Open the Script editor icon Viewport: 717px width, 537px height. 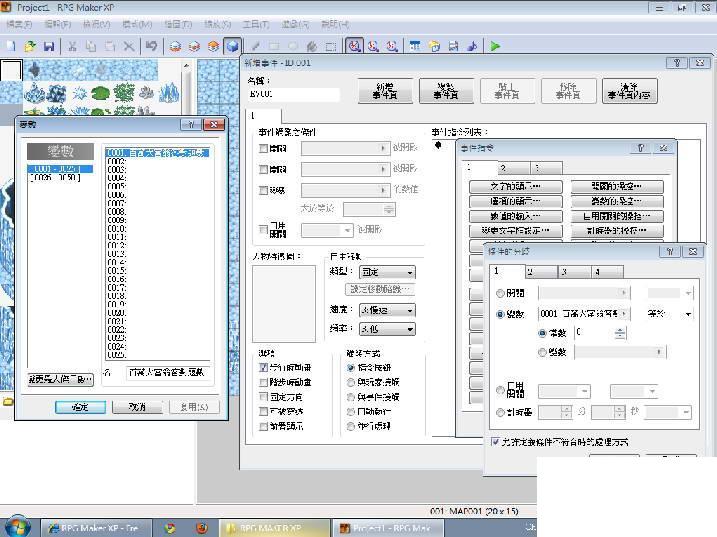pos(453,46)
